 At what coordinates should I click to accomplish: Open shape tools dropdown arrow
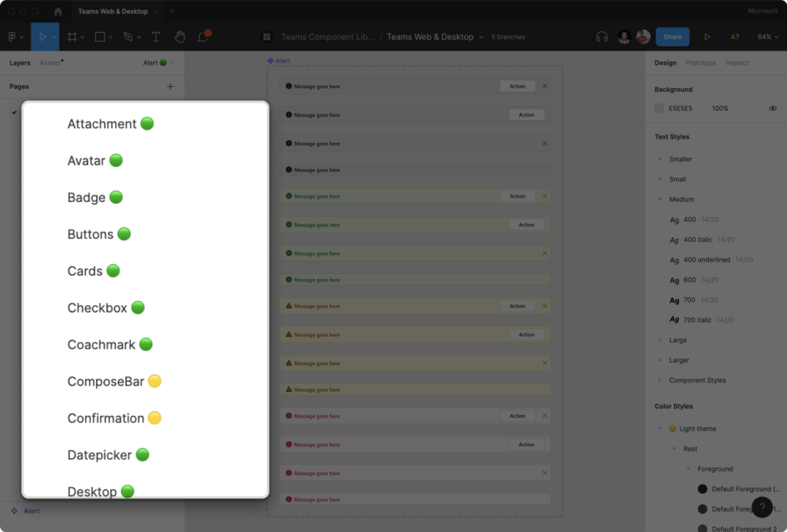click(111, 37)
